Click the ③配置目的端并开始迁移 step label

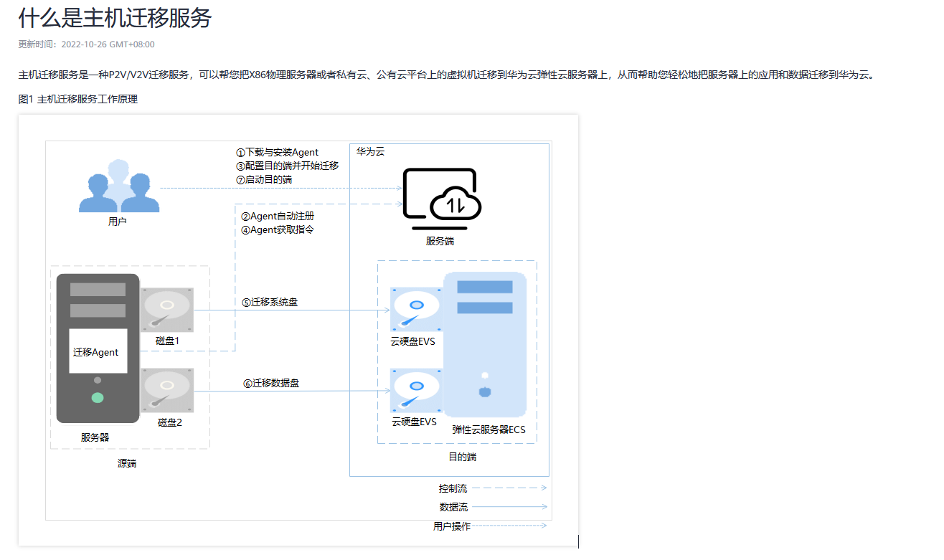(287, 166)
